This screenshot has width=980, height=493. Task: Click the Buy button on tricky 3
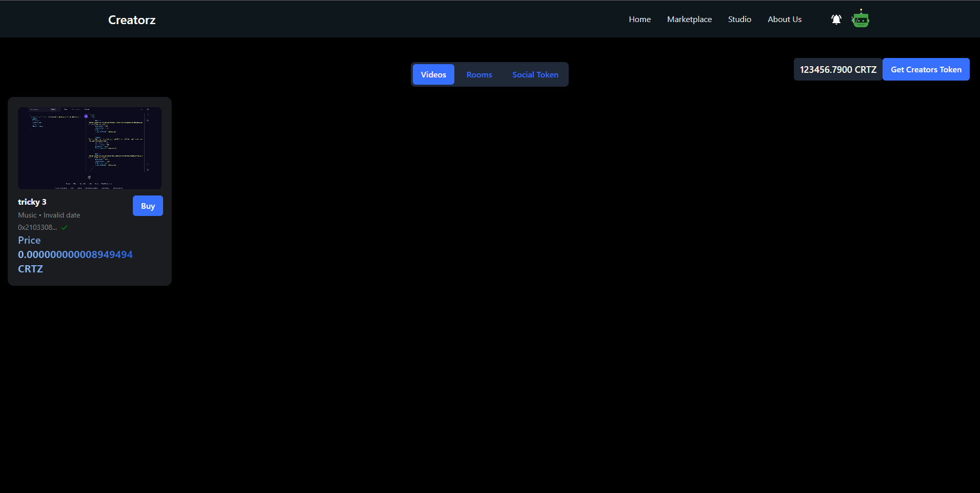[x=148, y=206]
